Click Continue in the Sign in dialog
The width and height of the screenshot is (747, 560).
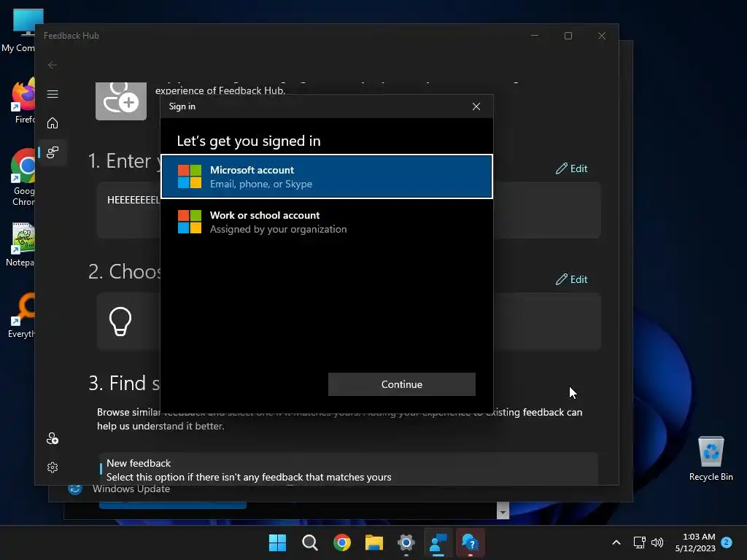(x=402, y=384)
